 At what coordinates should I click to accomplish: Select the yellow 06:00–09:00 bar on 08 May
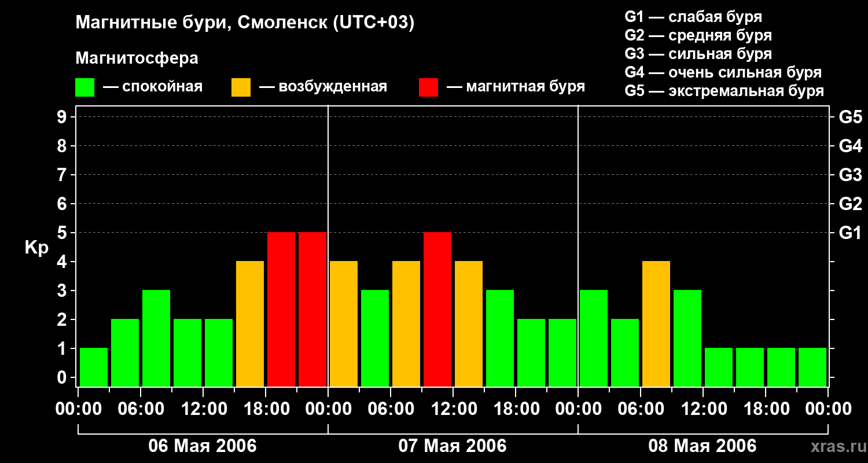point(656,324)
